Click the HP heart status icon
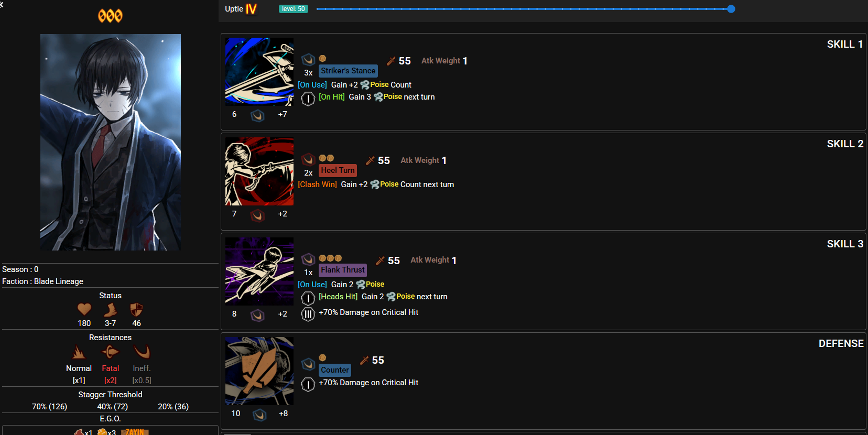The width and height of the screenshot is (868, 435). tap(84, 309)
